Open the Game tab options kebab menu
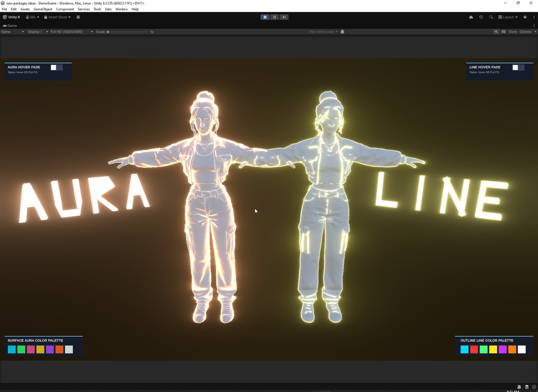 [534, 25]
